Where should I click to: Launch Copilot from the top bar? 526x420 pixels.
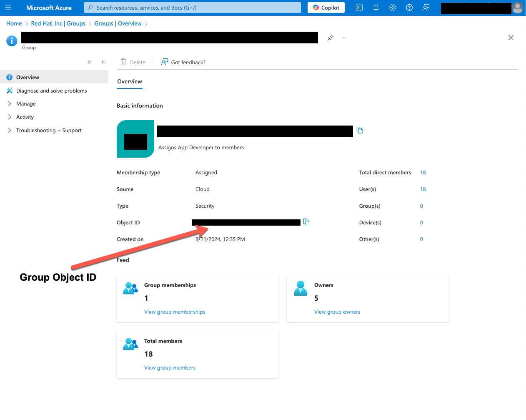coord(326,8)
